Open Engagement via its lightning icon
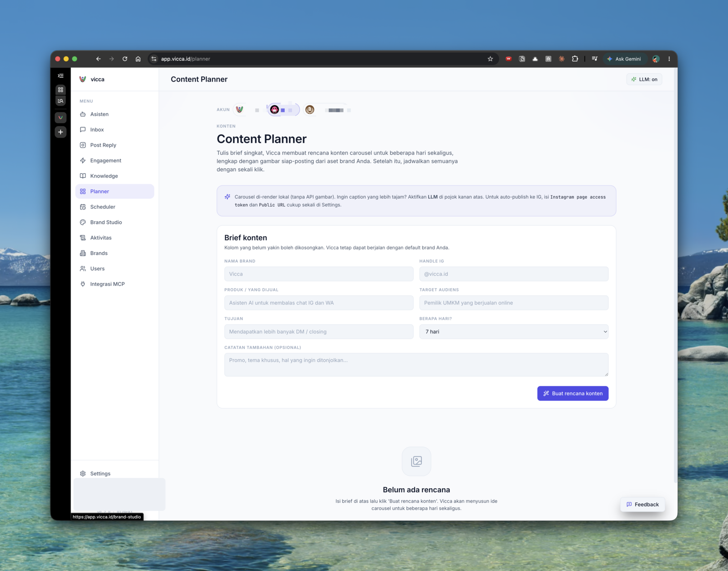This screenshot has height=571, width=728. point(83,161)
